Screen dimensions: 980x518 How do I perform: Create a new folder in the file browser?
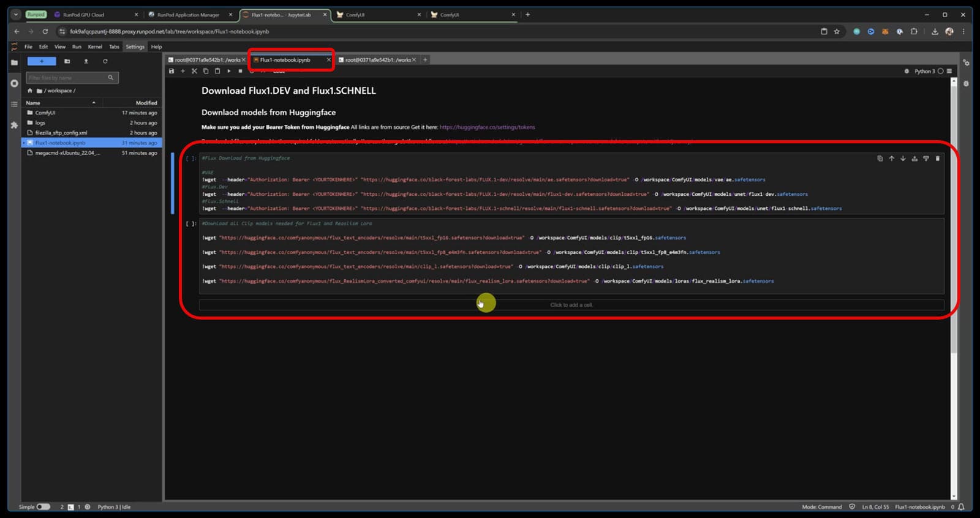click(67, 61)
